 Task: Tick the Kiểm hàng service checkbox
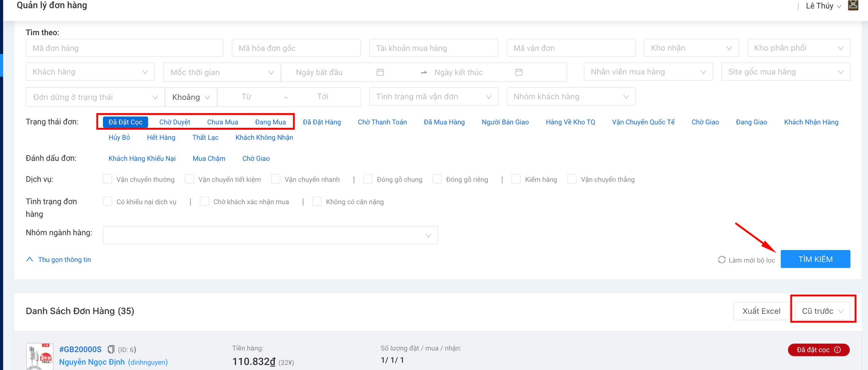516,179
